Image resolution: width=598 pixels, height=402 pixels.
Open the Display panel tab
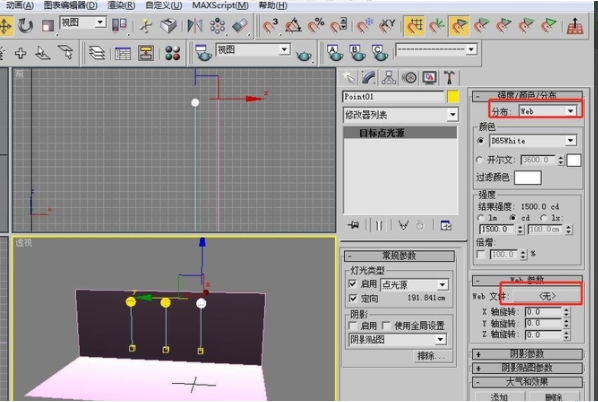(x=429, y=78)
